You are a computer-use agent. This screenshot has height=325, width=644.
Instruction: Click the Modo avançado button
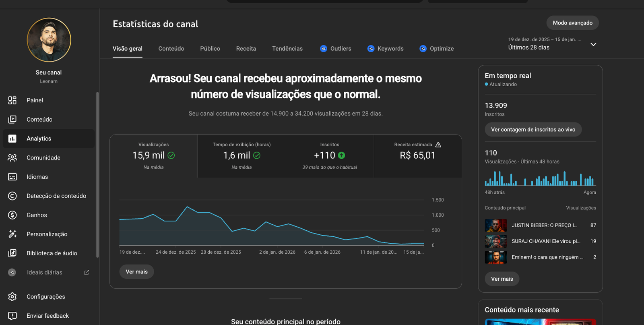[573, 23]
